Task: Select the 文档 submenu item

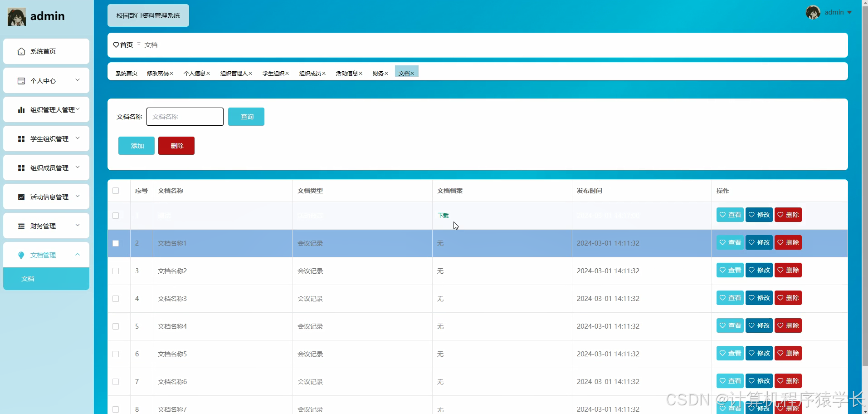Action: pyautogui.click(x=46, y=279)
